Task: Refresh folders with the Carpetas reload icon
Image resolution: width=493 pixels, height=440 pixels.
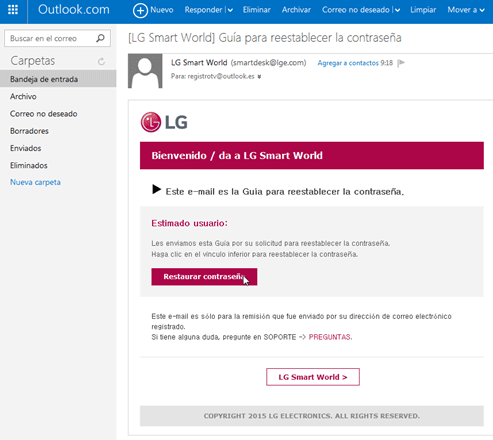Action: click(101, 61)
